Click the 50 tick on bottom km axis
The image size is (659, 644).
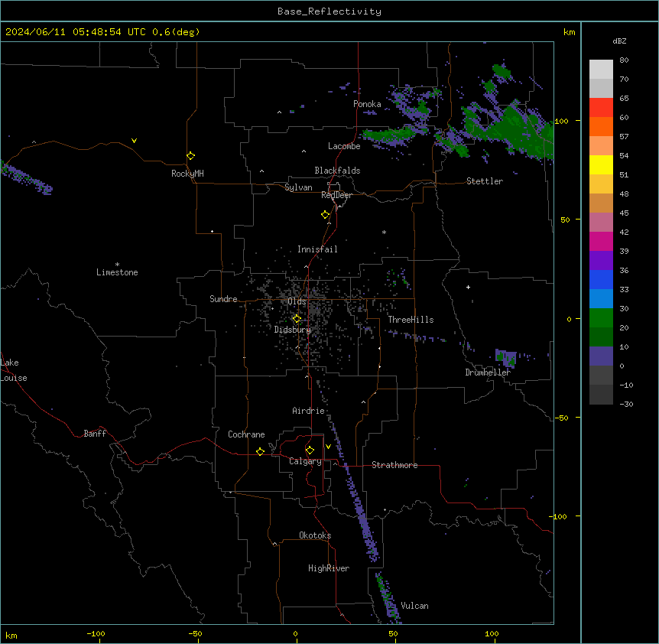point(393,633)
